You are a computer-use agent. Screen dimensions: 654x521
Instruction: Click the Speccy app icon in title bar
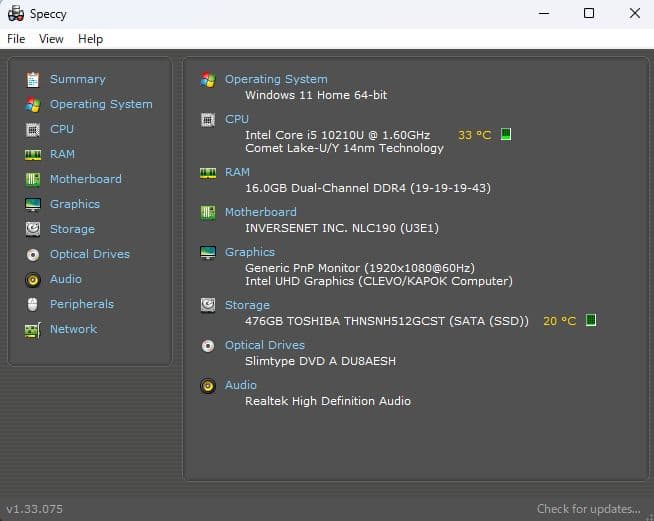pos(16,13)
